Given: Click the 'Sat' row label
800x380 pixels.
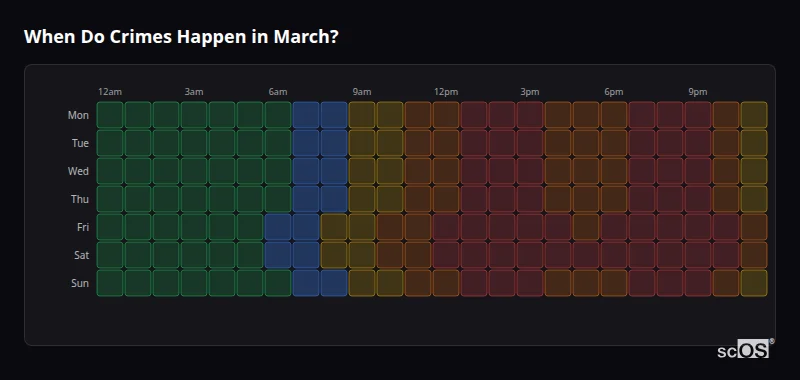Looking at the screenshot, I should click(81, 255).
